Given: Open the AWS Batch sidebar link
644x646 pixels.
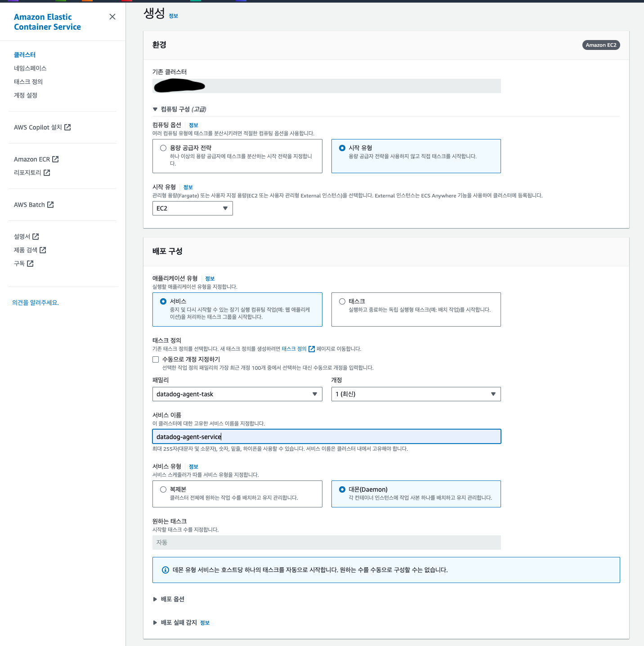Looking at the screenshot, I should (29, 205).
